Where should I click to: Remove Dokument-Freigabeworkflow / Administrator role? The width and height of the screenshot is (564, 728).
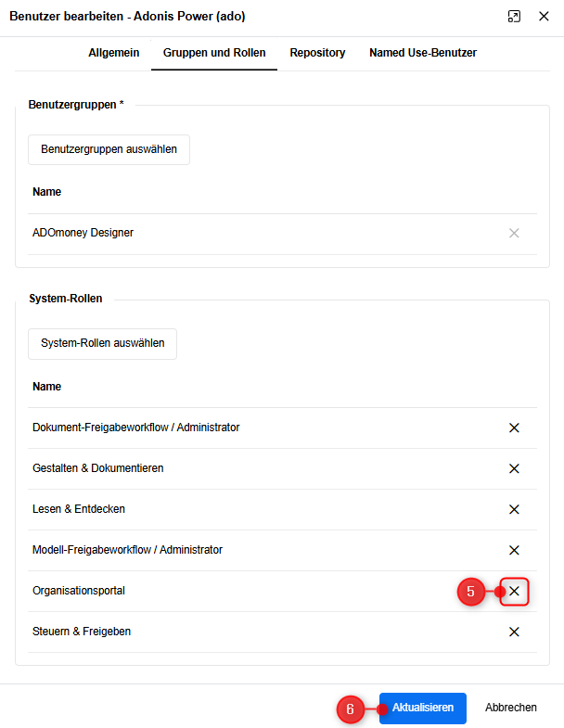point(514,428)
